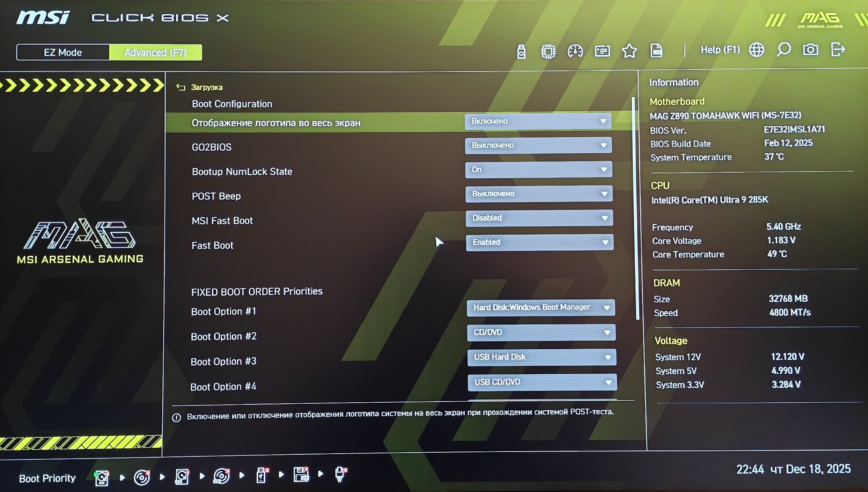868x492 pixels.
Task: Open the Boot Option #3 dropdown
Action: pos(542,357)
